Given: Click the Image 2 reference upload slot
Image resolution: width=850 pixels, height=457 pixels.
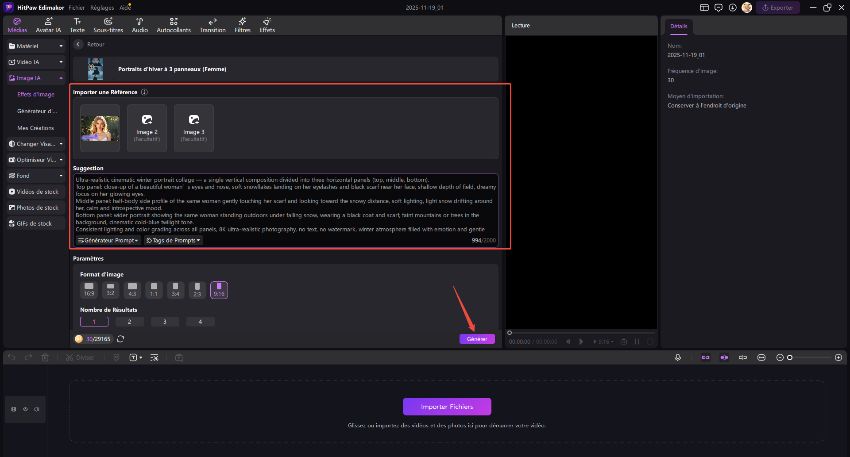Looking at the screenshot, I should [147, 127].
